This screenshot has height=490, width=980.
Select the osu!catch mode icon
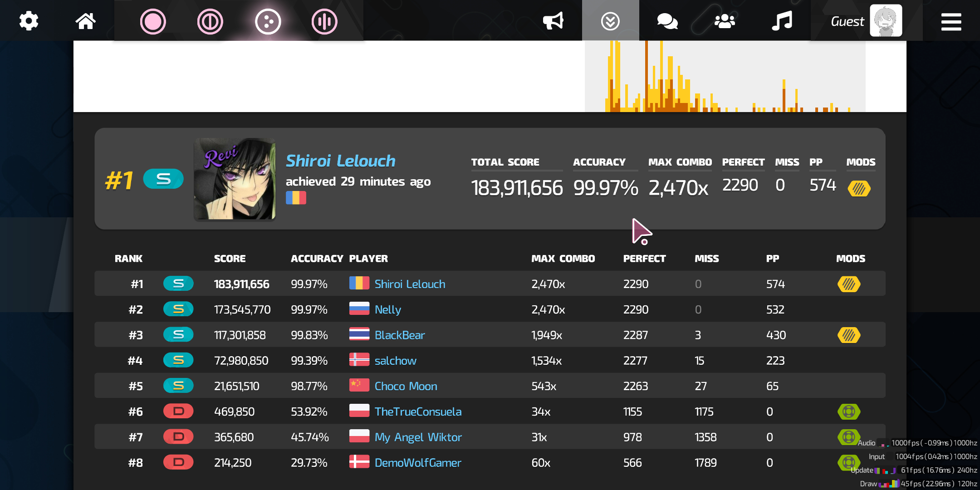pos(268,21)
